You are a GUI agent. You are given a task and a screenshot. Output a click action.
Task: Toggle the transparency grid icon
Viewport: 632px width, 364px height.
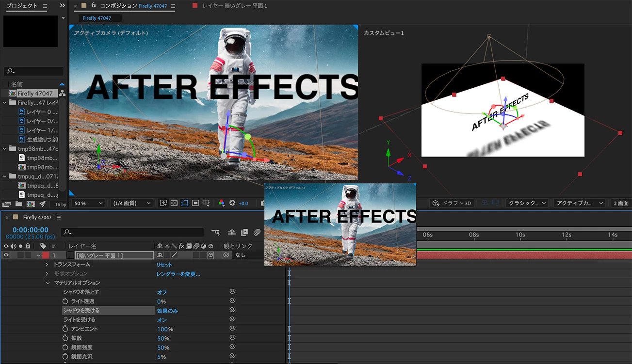(x=174, y=203)
